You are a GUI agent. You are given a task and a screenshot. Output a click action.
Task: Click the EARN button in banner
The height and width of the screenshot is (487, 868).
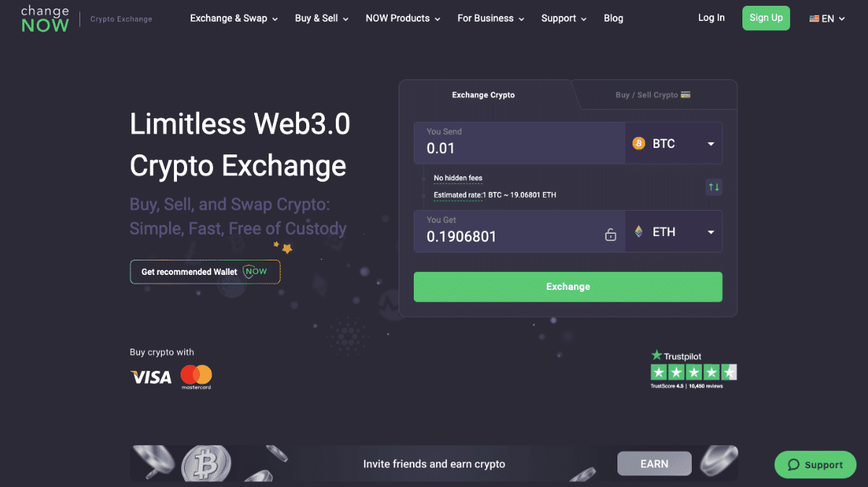click(x=654, y=464)
